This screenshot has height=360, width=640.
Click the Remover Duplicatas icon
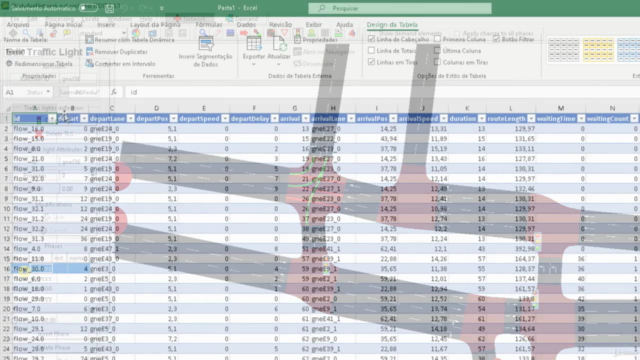(x=89, y=52)
